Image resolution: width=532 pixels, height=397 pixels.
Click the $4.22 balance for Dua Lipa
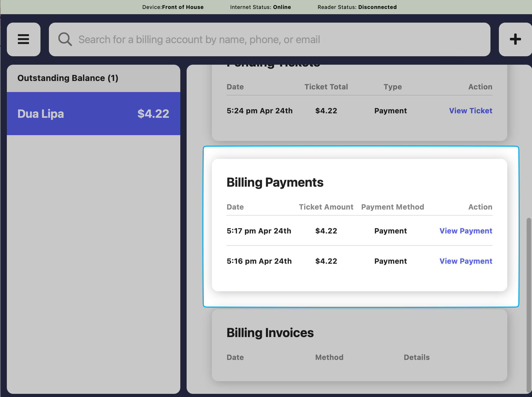tap(153, 114)
